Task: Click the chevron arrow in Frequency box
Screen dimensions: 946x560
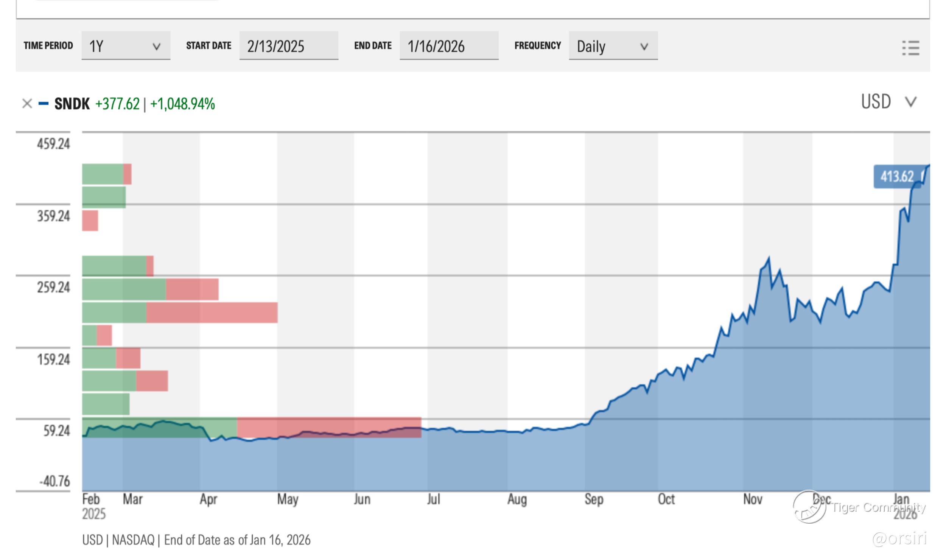Action: [644, 47]
